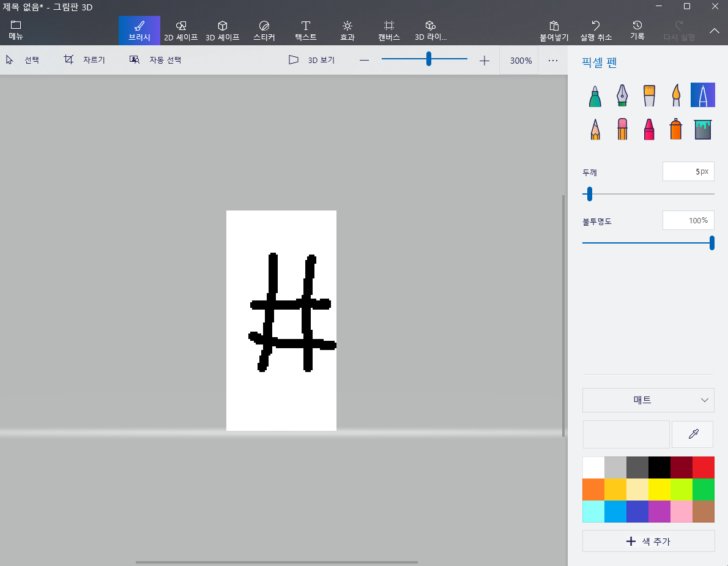This screenshot has width=728, height=566.
Task: Switch to the 스티커 tab
Action: coord(264,31)
